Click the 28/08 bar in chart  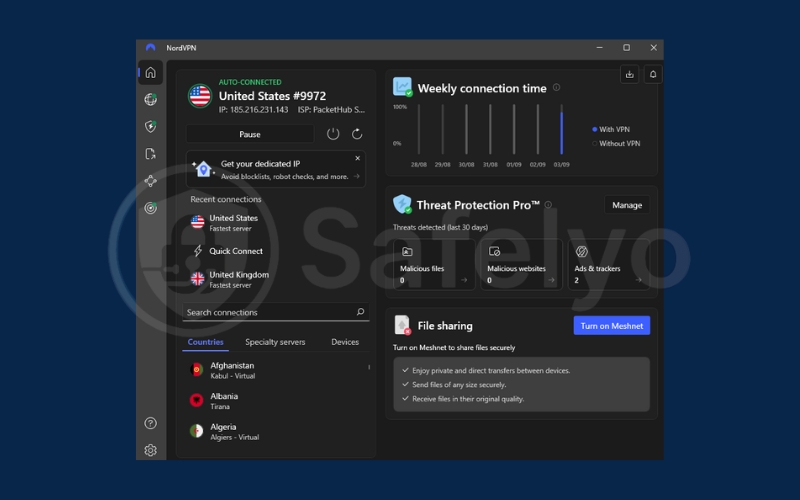[419, 129]
